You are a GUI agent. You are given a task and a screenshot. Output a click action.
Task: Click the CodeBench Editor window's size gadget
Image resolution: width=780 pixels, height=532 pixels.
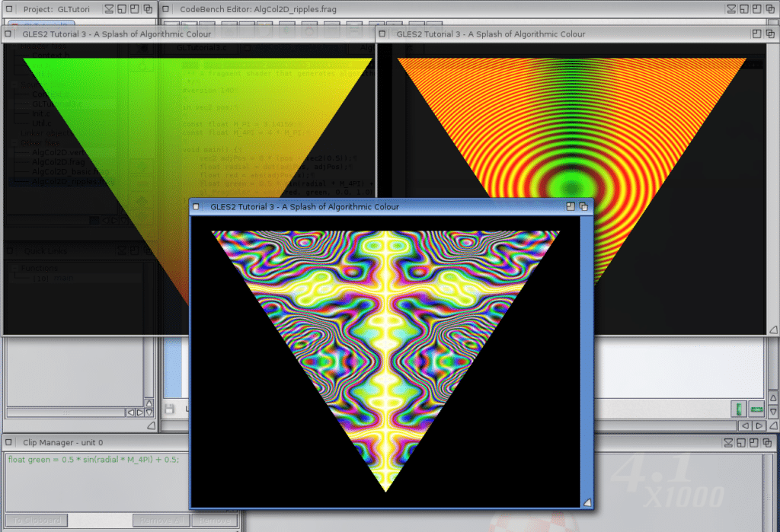point(773,425)
